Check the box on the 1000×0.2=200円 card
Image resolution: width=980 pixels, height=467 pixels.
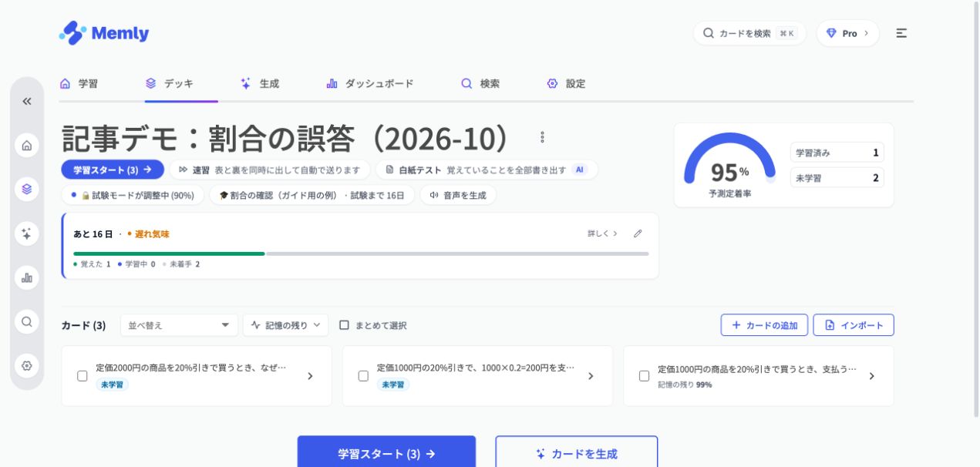(363, 376)
